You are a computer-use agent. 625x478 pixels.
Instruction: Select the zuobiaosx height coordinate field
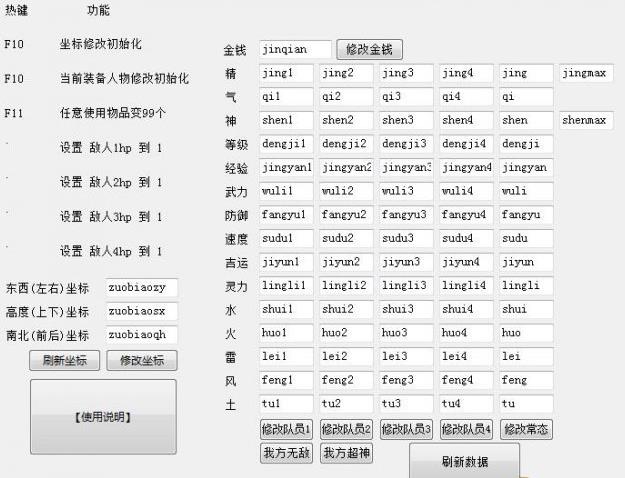pos(142,311)
